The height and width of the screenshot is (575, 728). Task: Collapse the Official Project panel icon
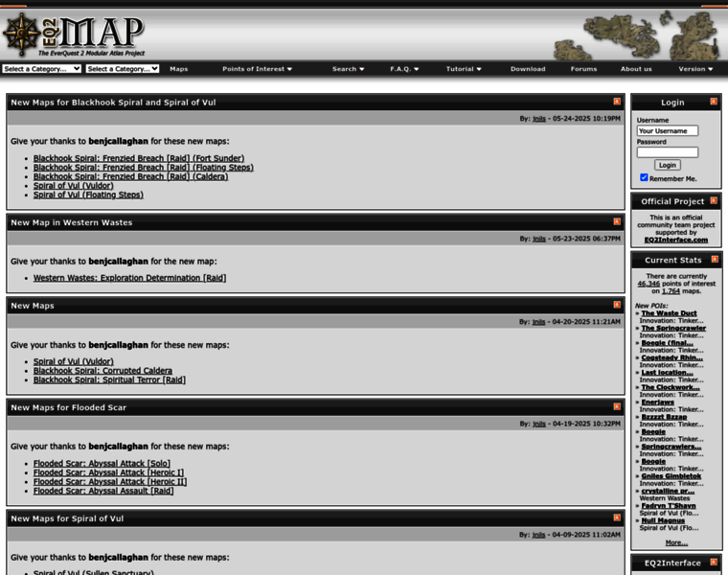pos(714,200)
